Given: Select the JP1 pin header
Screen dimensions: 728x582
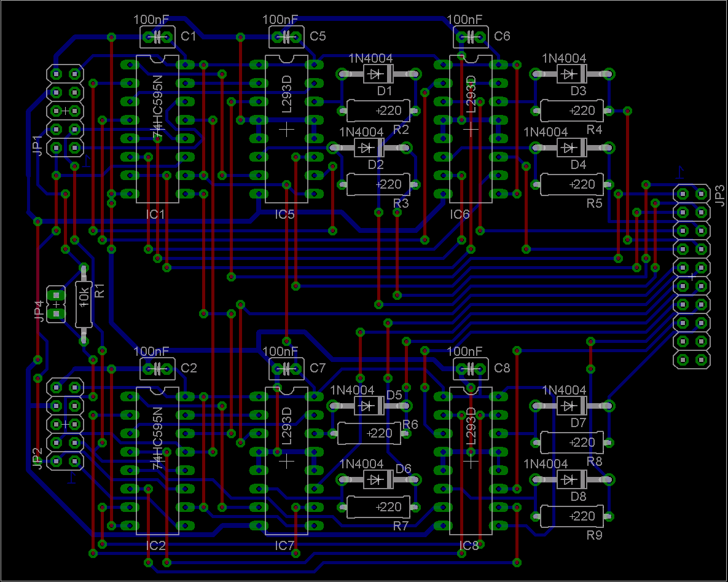Looking at the screenshot, I should pyautogui.click(x=65, y=111).
